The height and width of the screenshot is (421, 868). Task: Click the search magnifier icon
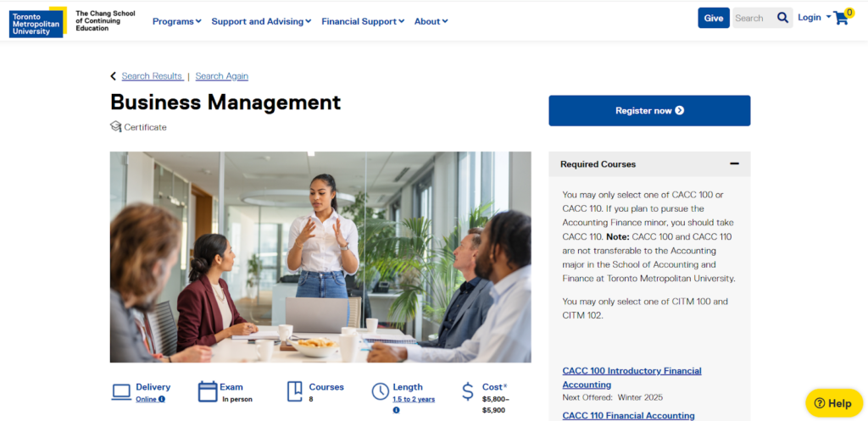click(x=782, y=18)
